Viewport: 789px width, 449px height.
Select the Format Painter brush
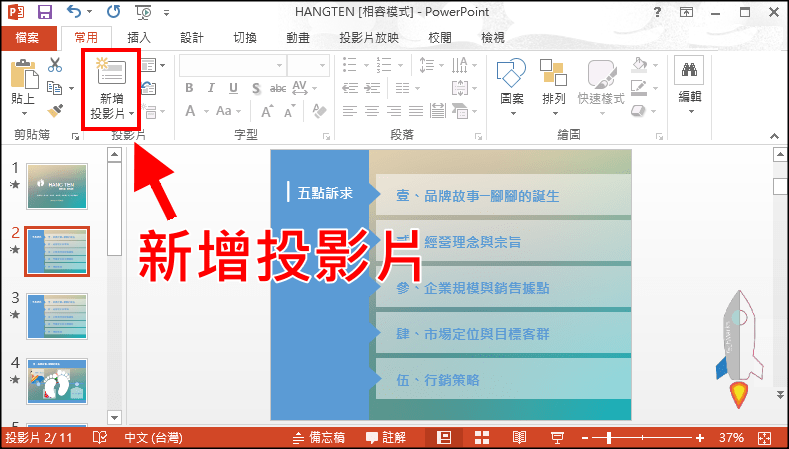point(55,111)
